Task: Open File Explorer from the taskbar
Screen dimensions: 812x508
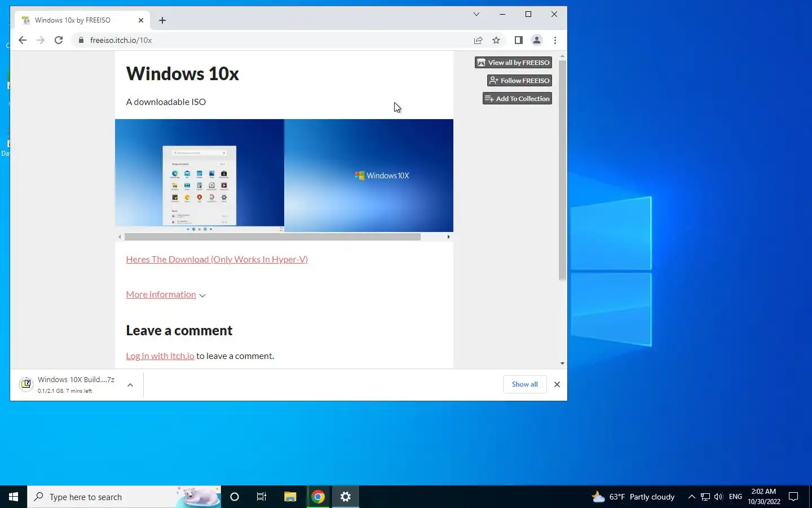Action: [x=290, y=497]
